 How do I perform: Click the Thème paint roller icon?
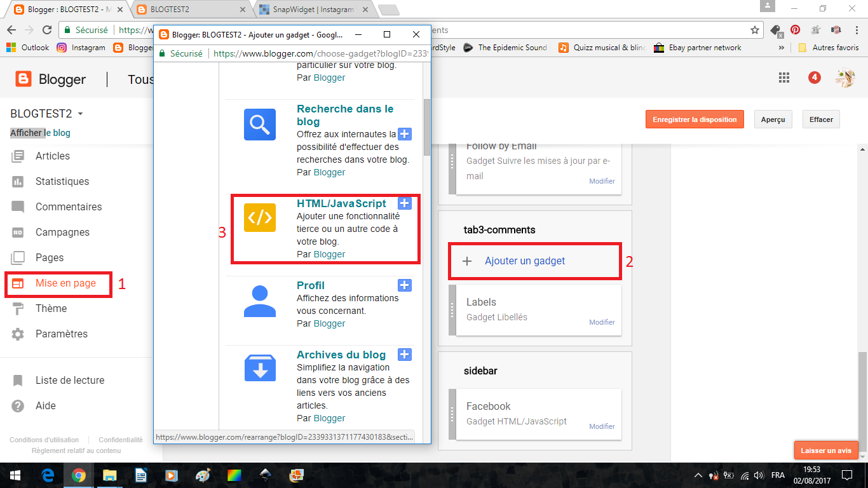point(18,309)
